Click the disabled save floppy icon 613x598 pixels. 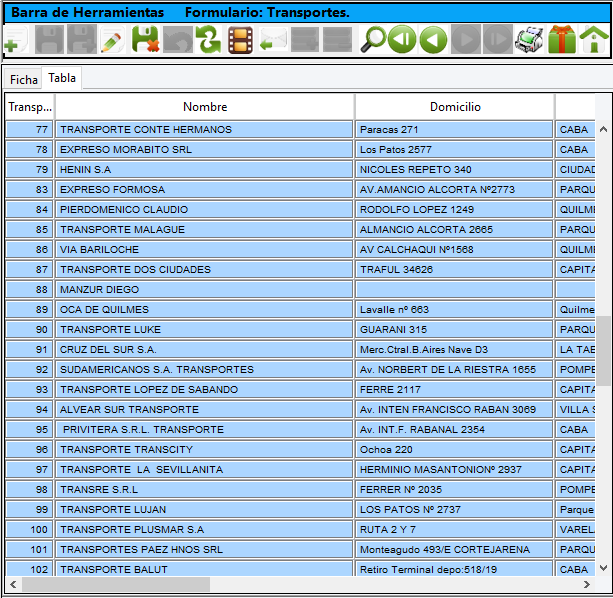49,39
